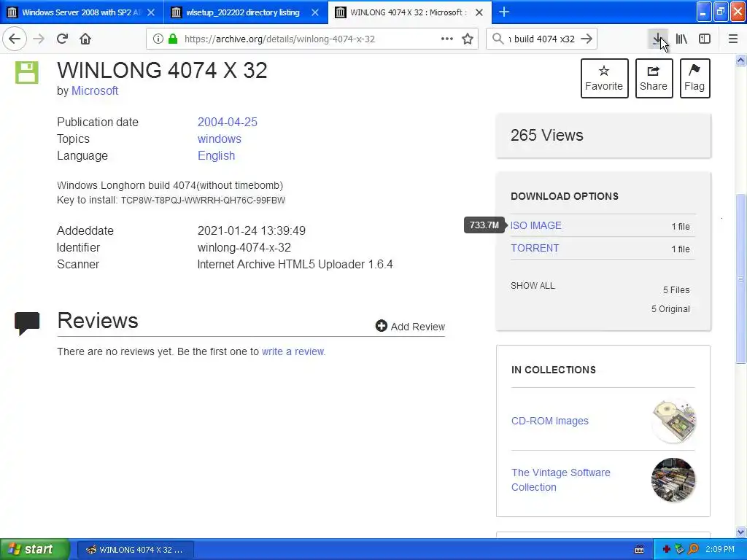Flag this archive item
This screenshot has height=560, width=747.
tap(694, 79)
